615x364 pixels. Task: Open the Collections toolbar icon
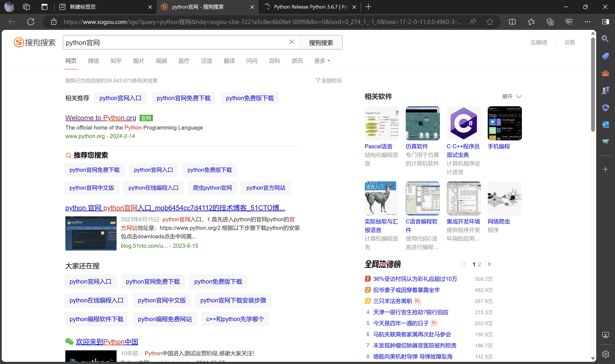coord(550,22)
